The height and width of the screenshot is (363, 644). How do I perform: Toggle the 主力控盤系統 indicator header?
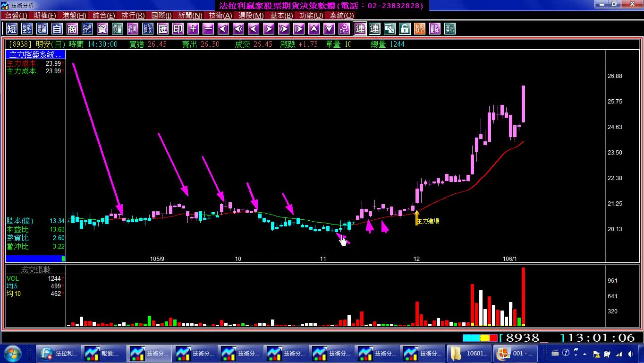click(35, 55)
